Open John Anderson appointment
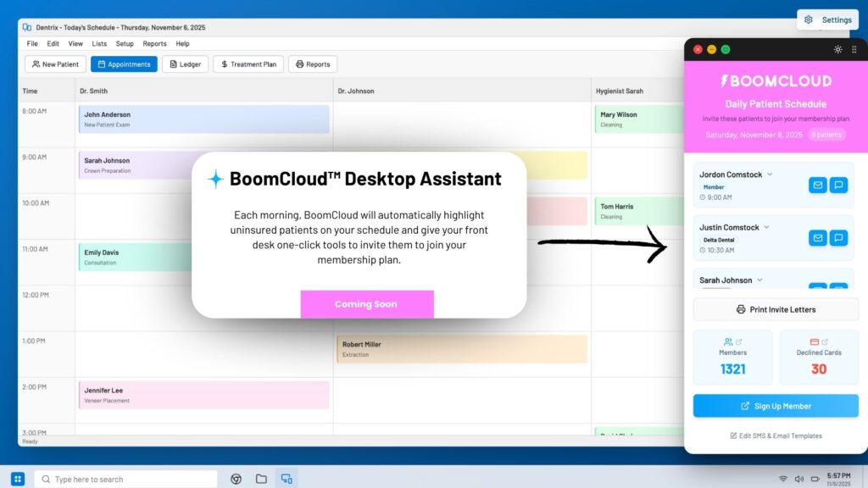Image resolution: width=868 pixels, height=488 pixels. click(203, 119)
